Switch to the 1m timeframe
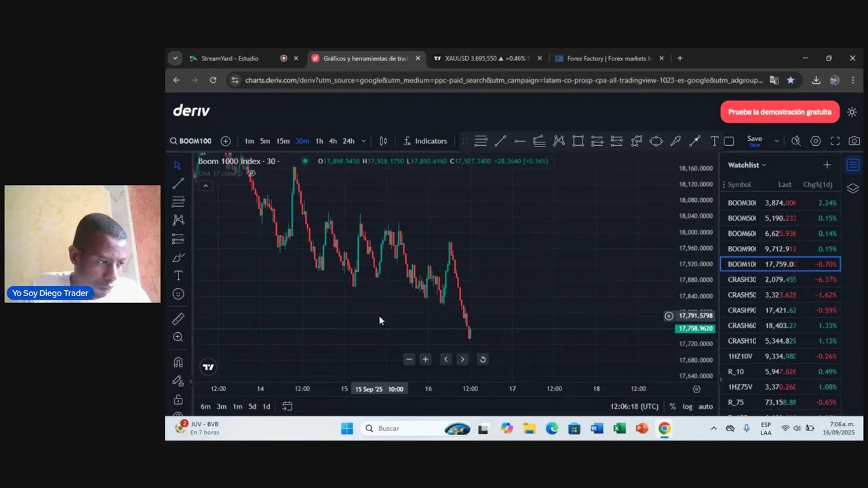The height and width of the screenshot is (488, 868). click(x=249, y=141)
